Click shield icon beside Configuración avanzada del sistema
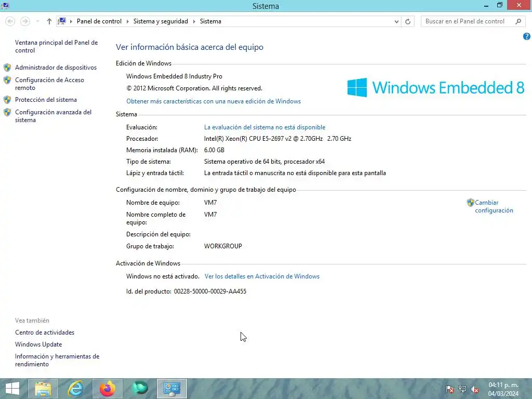The height and width of the screenshot is (399, 532). point(7,112)
